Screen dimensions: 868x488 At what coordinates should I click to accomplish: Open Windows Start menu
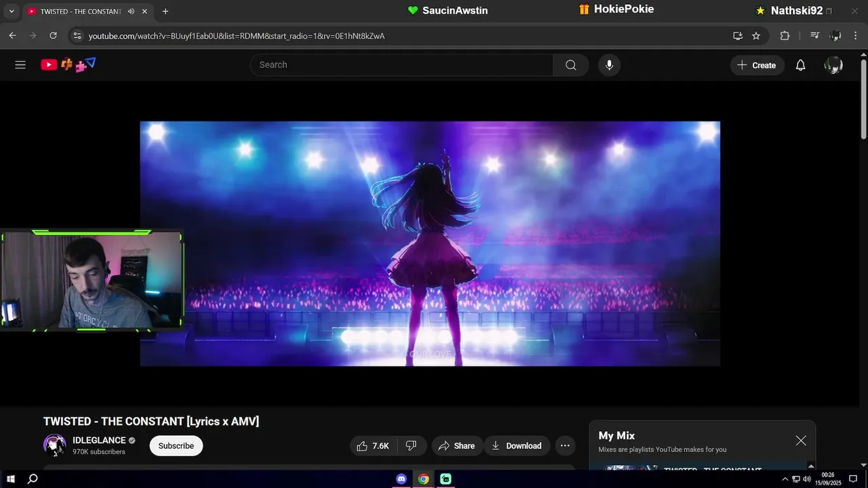11,479
